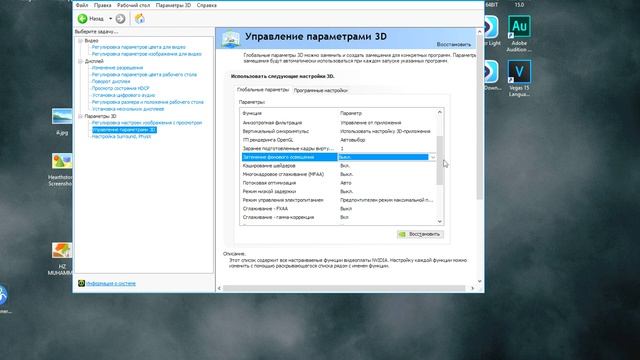Open the Правка menu
This screenshot has height=360, width=640.
coord(102,5)
